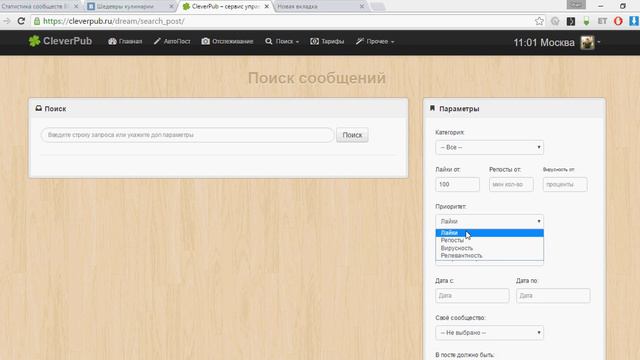This screenshot has height=360, width=640.
Task: Click the user avatar in the navbar
Action: pyautogui.click(x=587, y=42)
